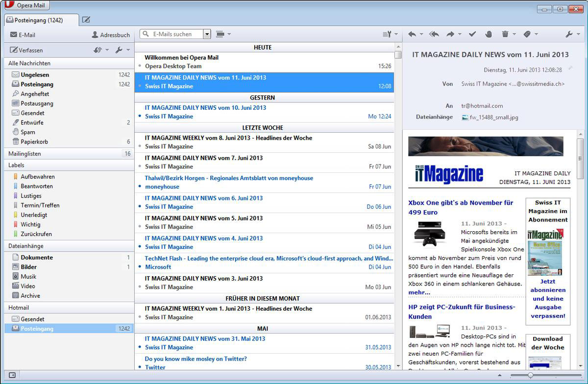Open dropdown arrow next to Reply
This screenshot has height=384, width=588.
coord(421,34)
